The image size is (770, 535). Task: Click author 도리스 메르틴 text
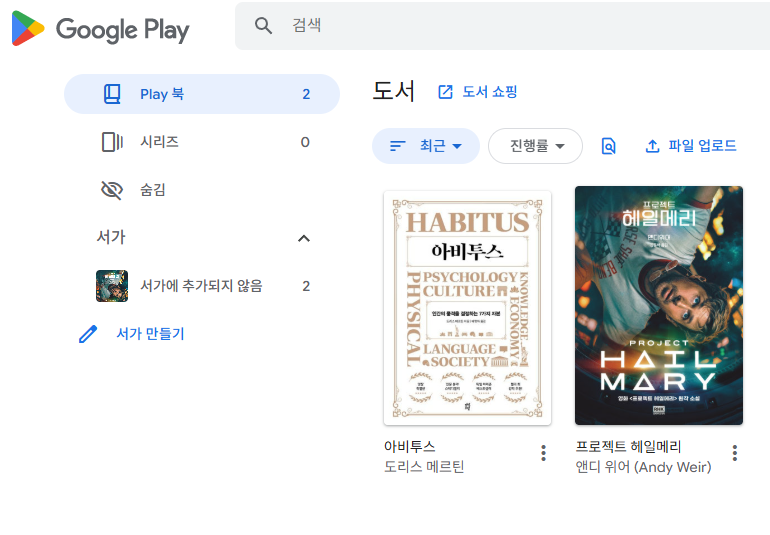tap(424, 466)
